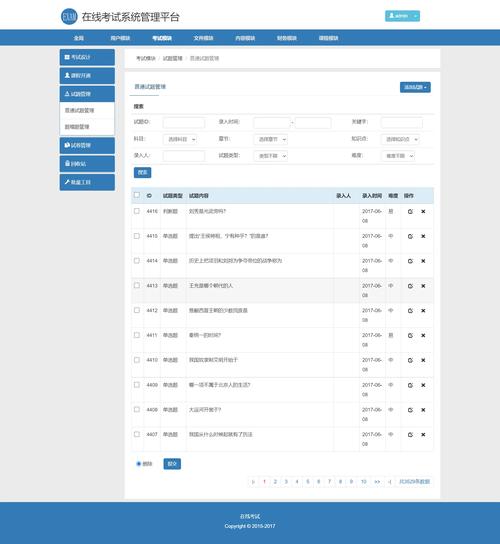Screen dimensions: 500x544
Task: Check the checkbox for question 4416
Action: click(137, 211)
